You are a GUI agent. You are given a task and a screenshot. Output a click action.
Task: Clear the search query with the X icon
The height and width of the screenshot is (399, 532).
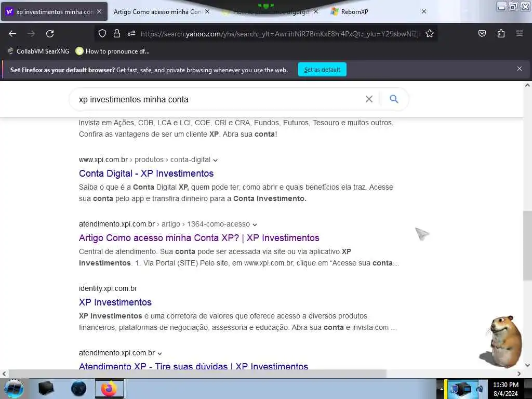[x=369, y=99]
